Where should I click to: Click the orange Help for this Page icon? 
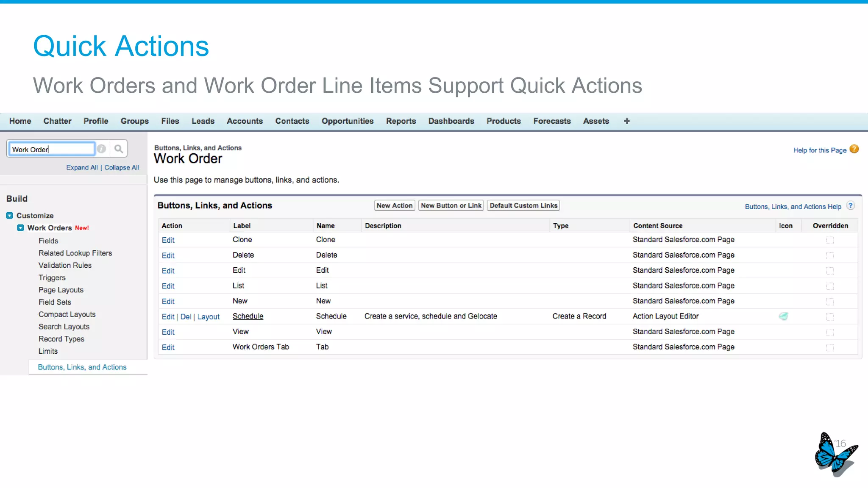pos(854,149)
